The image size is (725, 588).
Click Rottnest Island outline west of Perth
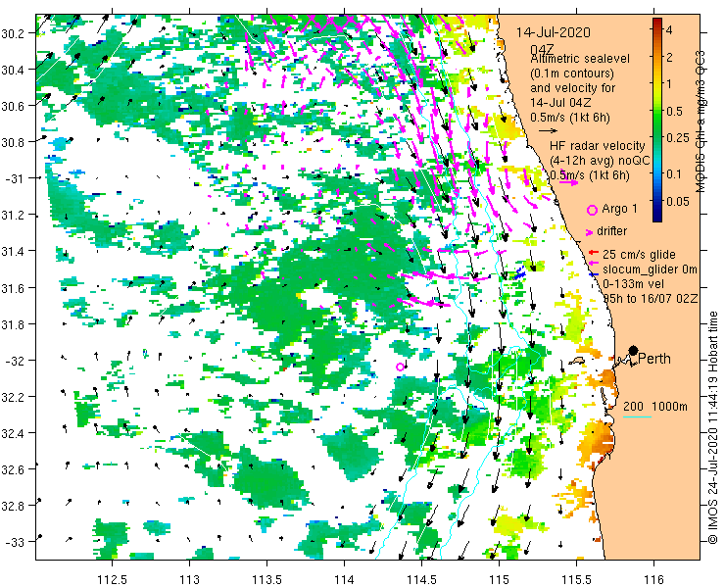tap(578, 361)
